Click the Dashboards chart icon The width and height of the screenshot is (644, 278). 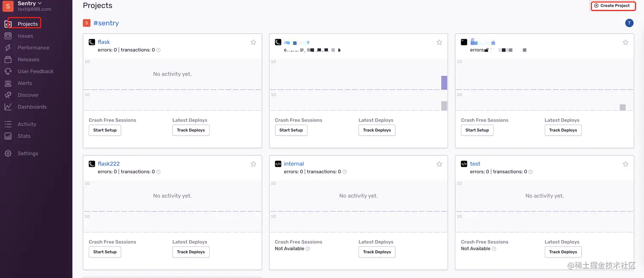pos(8,107)
